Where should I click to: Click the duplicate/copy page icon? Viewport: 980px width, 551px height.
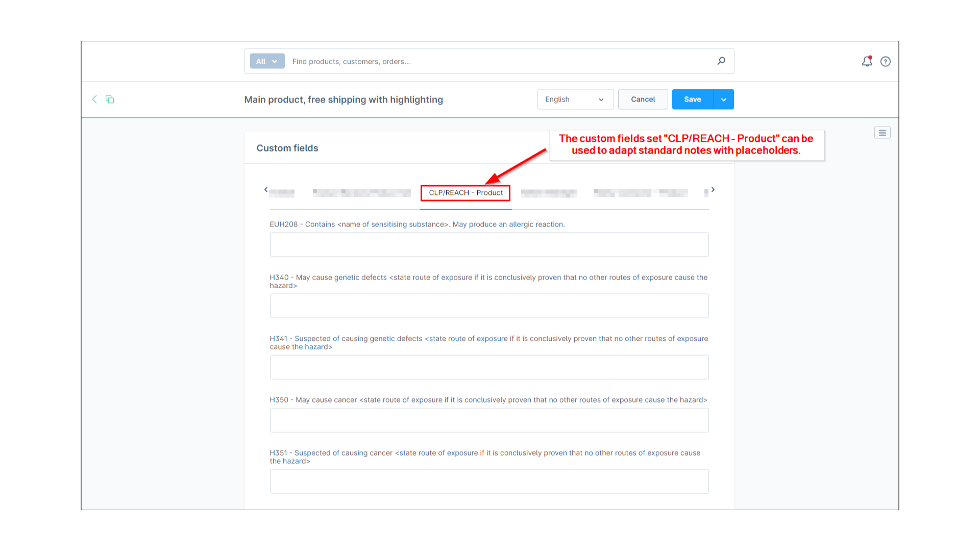pyautogui.click(x=110, y=99)
